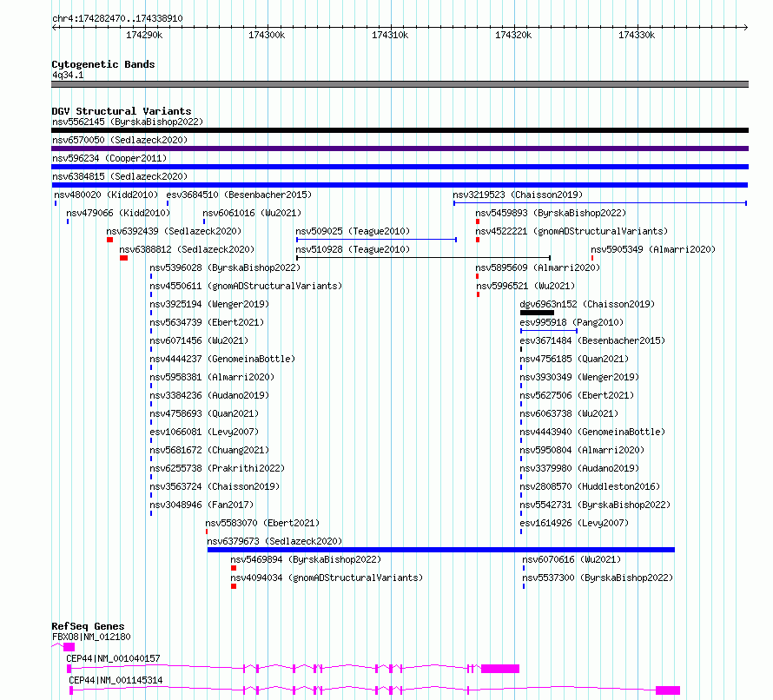This screenshot has height=700, width=773.
Task: Click nsv5459893 (ByrskaBishop2022) label
Action: coord(551,213)
